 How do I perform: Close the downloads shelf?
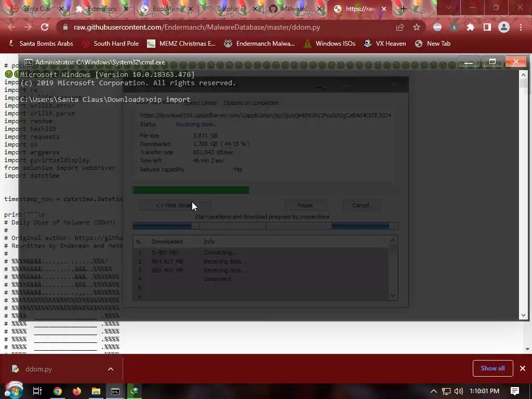pos(523,368)
